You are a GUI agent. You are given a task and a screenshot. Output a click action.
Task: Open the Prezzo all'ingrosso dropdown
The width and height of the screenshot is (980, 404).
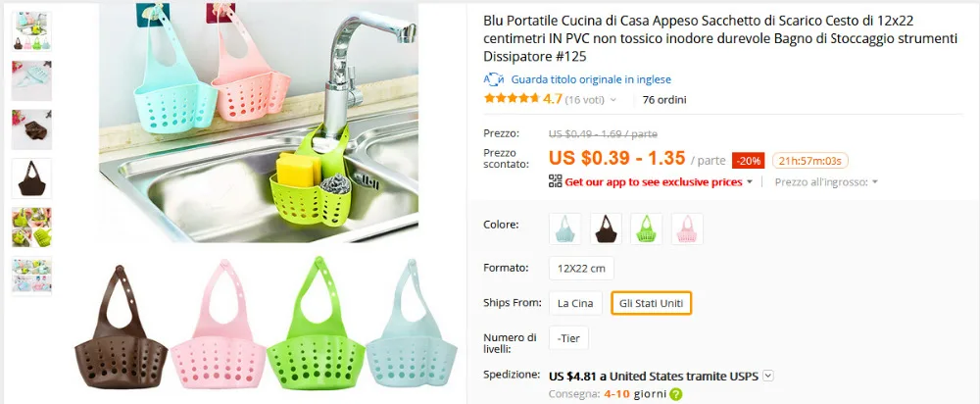click(x=826, y=182)
